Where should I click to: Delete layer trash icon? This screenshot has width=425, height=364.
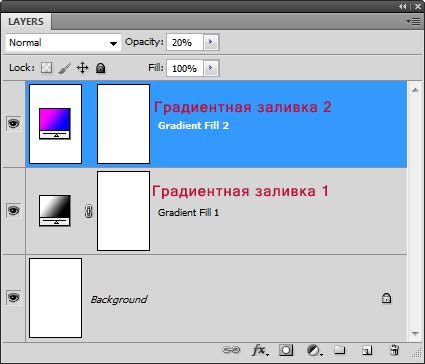tap(394, 350)
